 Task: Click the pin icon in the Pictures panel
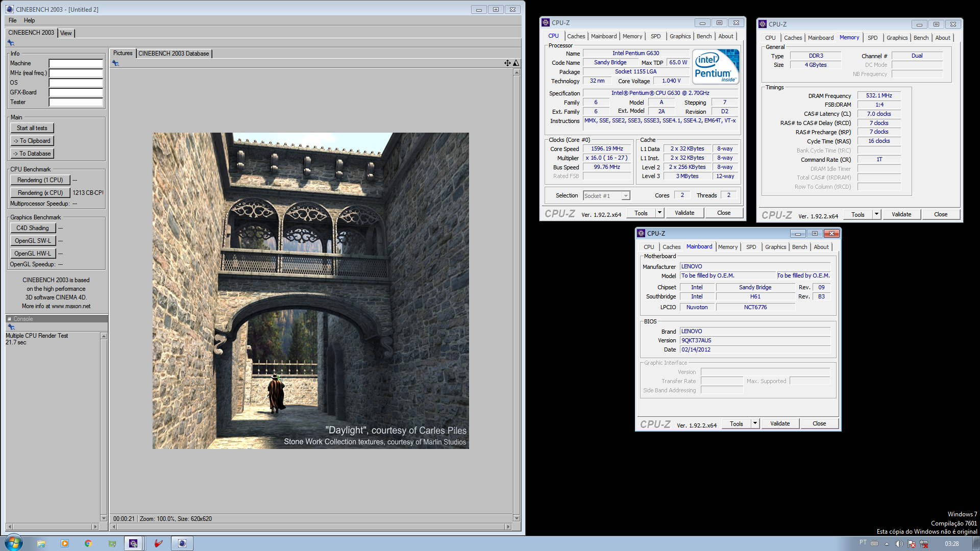[x=115, y=63]
